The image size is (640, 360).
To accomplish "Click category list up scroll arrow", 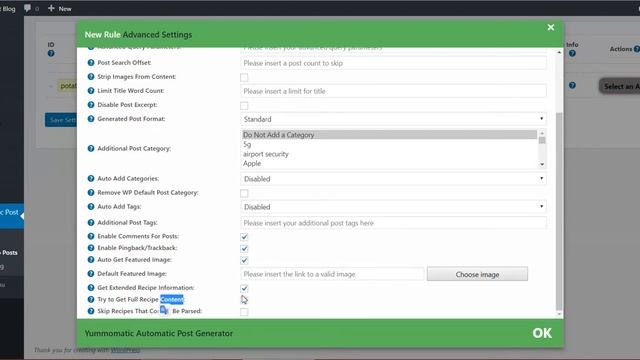I will tap(542, 133).
